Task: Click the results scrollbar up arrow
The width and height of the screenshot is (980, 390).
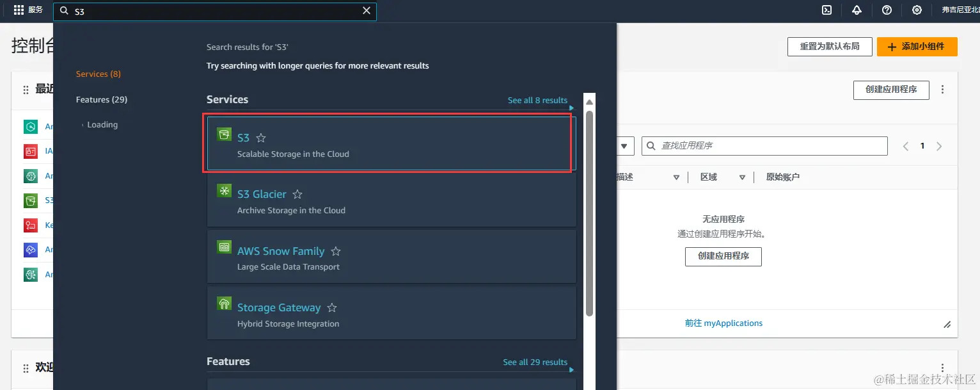Action: click(590, 102)
